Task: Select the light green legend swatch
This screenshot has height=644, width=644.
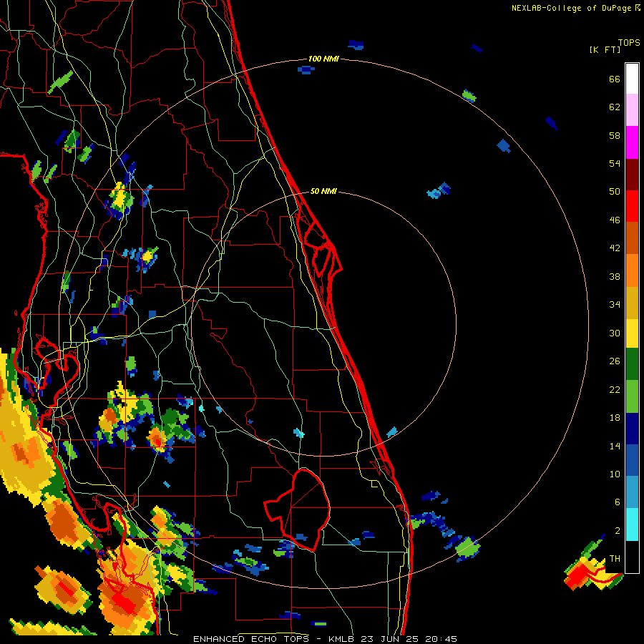Action: (632, 396)
